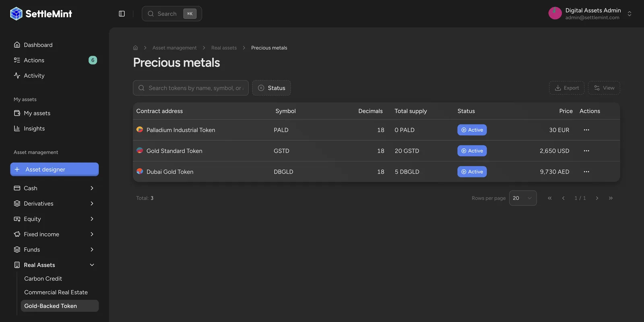
Task: Click the Fixed income piggy icon
Action: pos(17,234)
